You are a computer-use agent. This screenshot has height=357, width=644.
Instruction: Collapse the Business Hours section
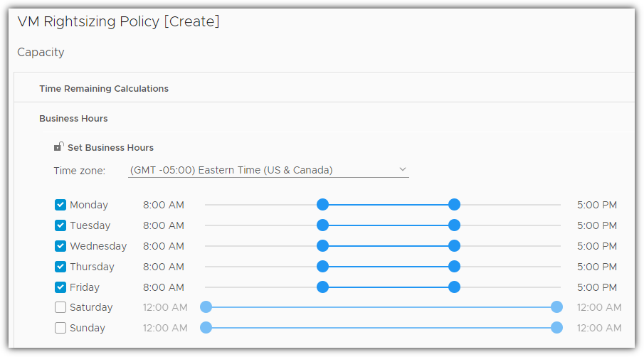(73, 119)
